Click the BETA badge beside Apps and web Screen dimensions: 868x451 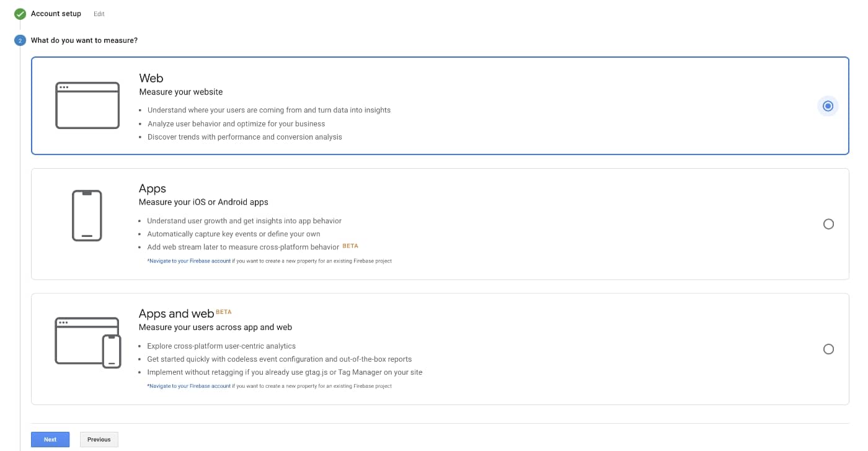tap(223, 311)
